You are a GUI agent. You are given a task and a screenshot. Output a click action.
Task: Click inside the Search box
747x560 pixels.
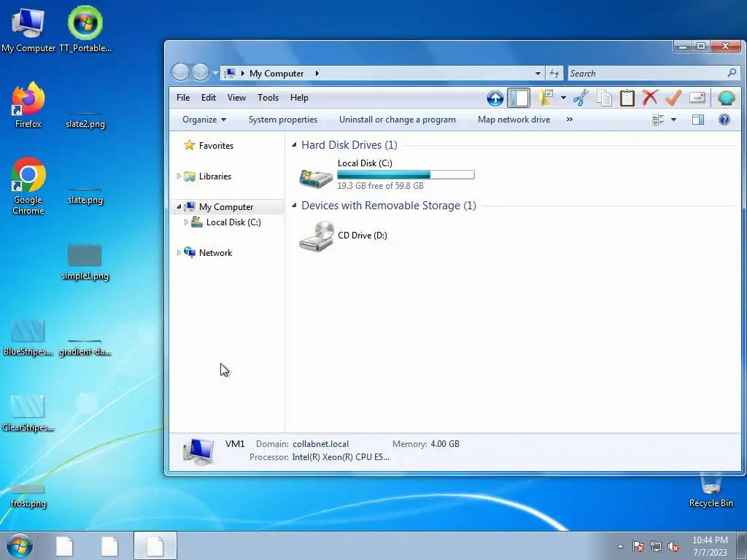[646, 74]
